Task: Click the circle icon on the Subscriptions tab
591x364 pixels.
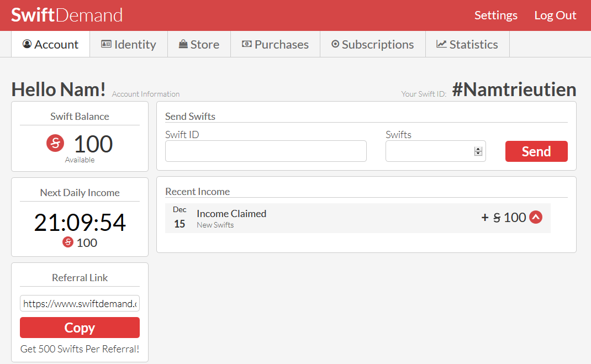Action: (335, 44)
